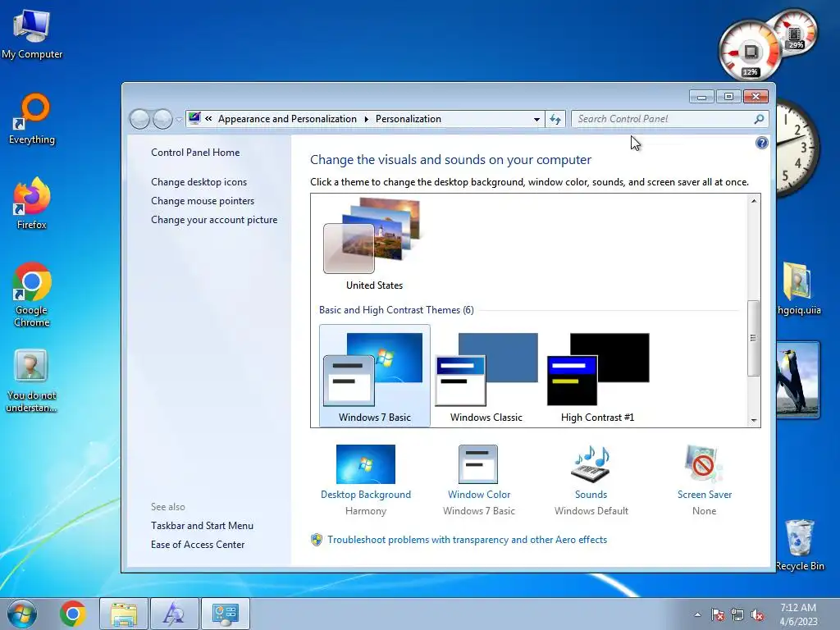840x630 pixels.
Task: Select the hgoiq.uiia folder on the desktop
Action: 799,288
